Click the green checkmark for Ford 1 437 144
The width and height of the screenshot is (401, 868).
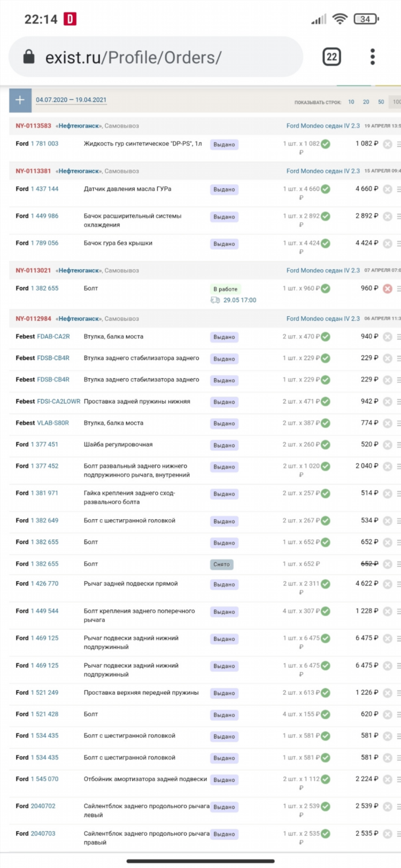(x=326, y=189)
